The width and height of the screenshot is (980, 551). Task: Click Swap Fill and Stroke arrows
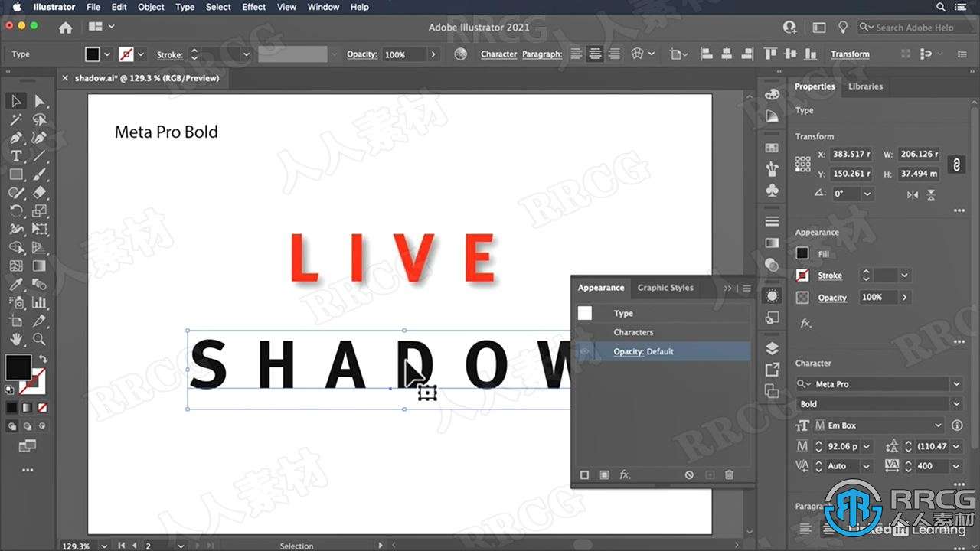pos(43,359)
